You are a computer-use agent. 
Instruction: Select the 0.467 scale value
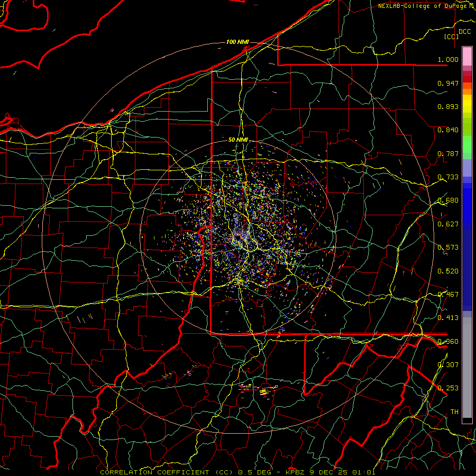coord(448,295)
